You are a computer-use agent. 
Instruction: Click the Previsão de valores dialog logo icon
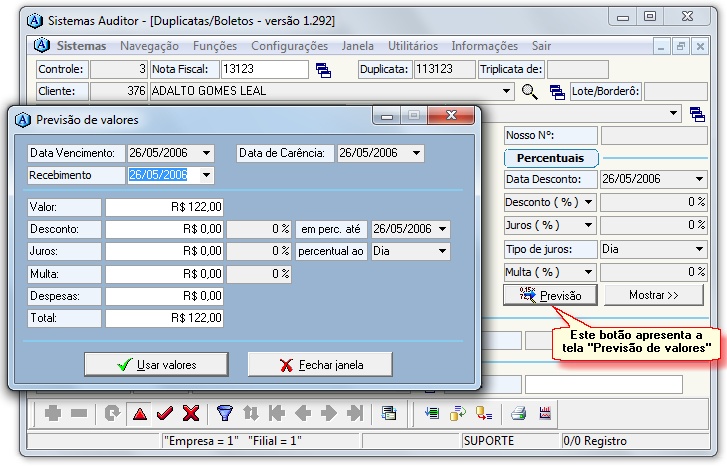(x=23, y=120)
